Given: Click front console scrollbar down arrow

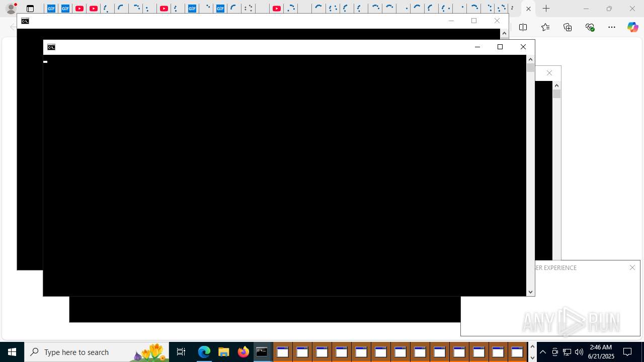Looking at the screenshot, I should coord(530,292).
